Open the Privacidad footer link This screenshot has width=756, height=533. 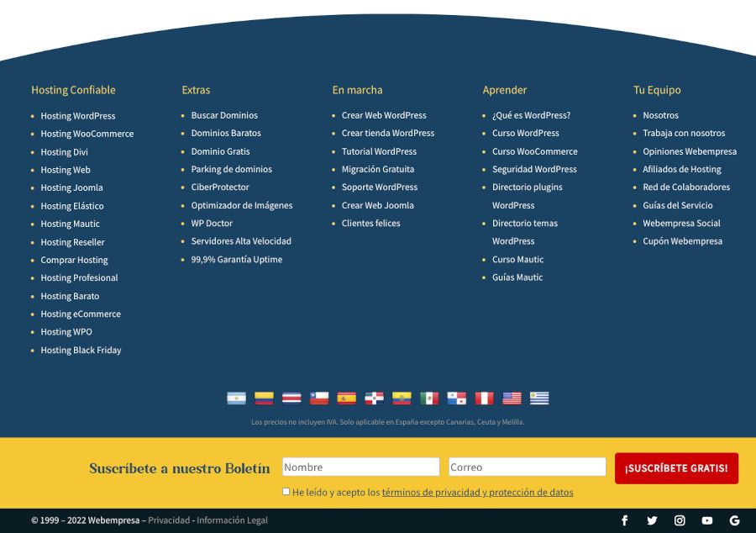click(169, 520)
